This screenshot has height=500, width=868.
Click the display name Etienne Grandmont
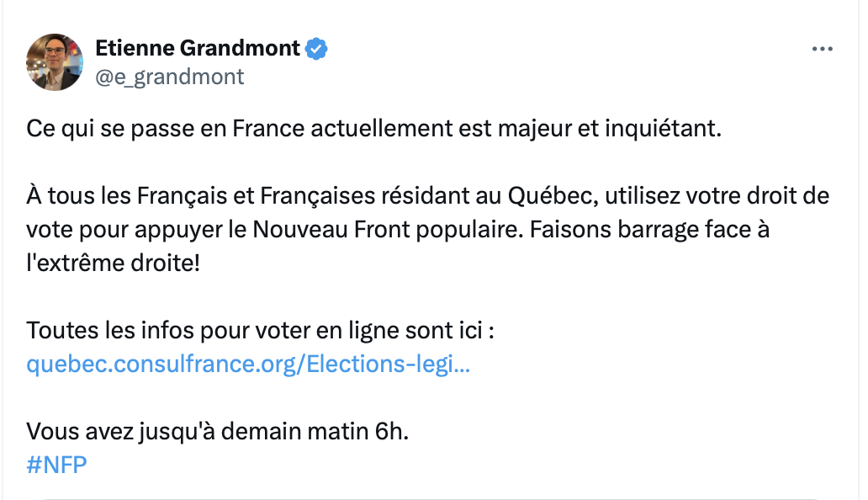click(x=198, y=49)
